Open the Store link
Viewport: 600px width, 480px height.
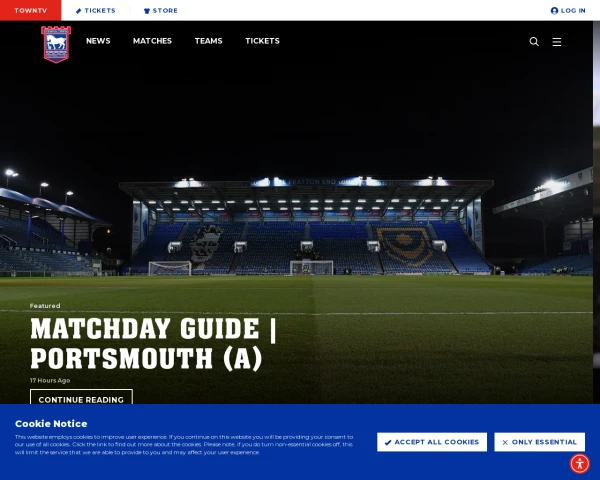[x=161, y=10]
